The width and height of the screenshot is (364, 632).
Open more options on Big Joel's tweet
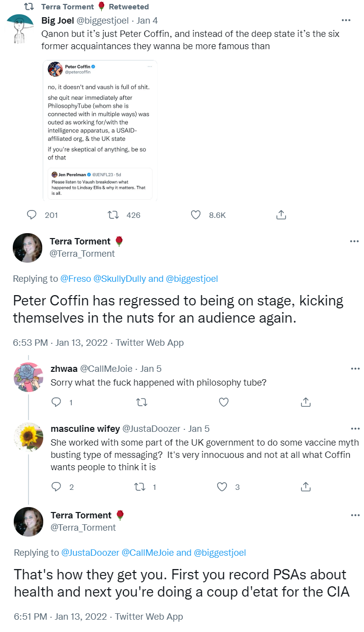[346, 21]
